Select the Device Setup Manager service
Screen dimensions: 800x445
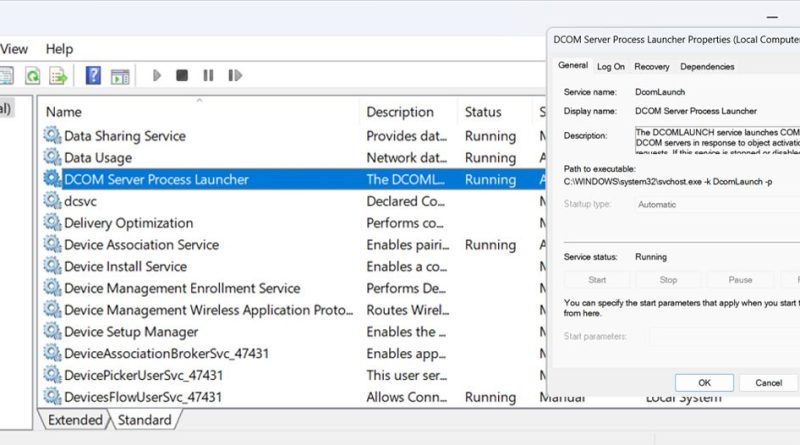click(294, 332)
